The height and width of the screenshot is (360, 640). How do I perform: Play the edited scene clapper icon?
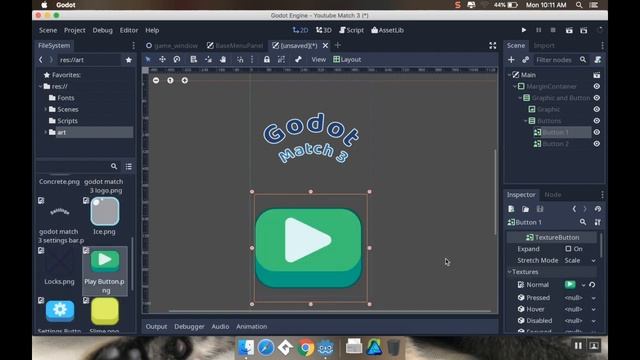click(569, 30)
